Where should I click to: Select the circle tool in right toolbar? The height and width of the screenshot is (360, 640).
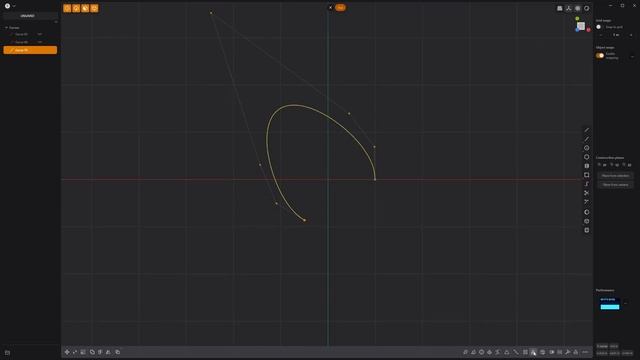(587, 148)
